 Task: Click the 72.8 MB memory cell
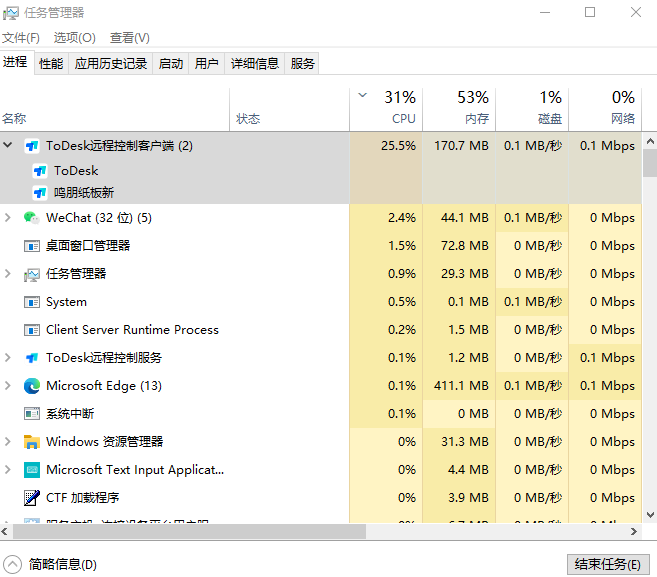459,246
